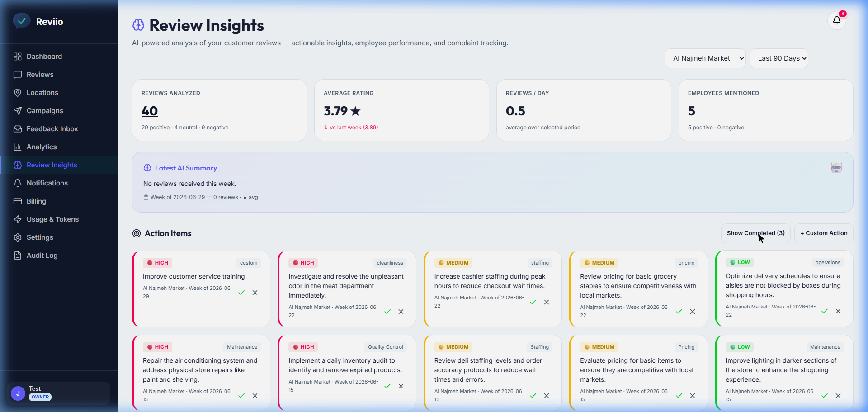
Task: Click the Review Insights brain icon in sidebar
Action: point(18,165)
